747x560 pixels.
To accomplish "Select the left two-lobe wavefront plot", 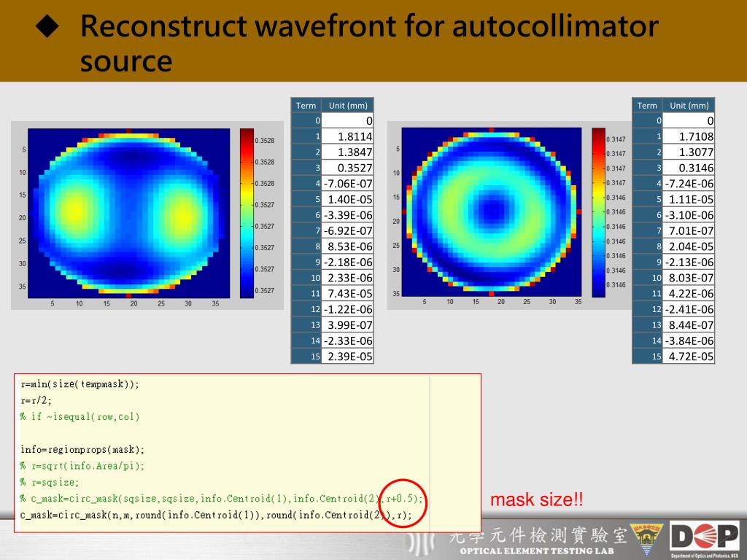I will pyautogui.click(x=128, y=214).
